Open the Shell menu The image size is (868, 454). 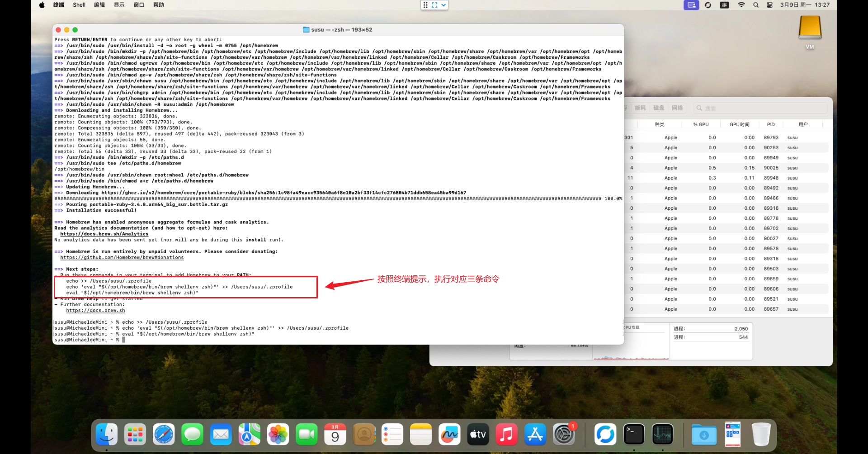point(79,5)
